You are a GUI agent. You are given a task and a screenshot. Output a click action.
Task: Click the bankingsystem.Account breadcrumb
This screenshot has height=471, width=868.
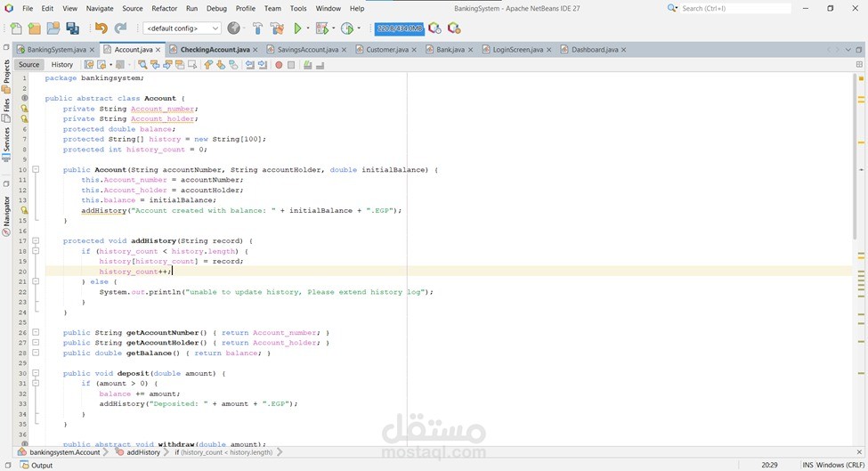[60, 452]
